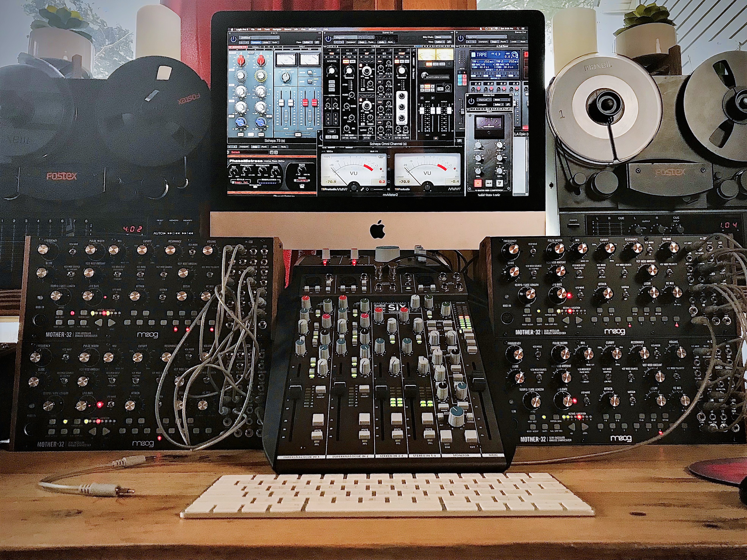Screen dimensions: 747x560
Task: Toggle the TAPE delay plugin power button
Action: (461, 38)
